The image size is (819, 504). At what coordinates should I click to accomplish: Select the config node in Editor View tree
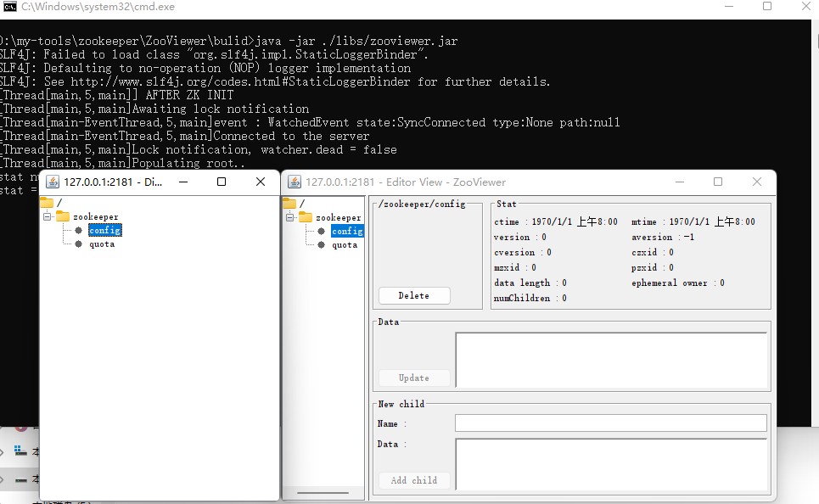346,231
